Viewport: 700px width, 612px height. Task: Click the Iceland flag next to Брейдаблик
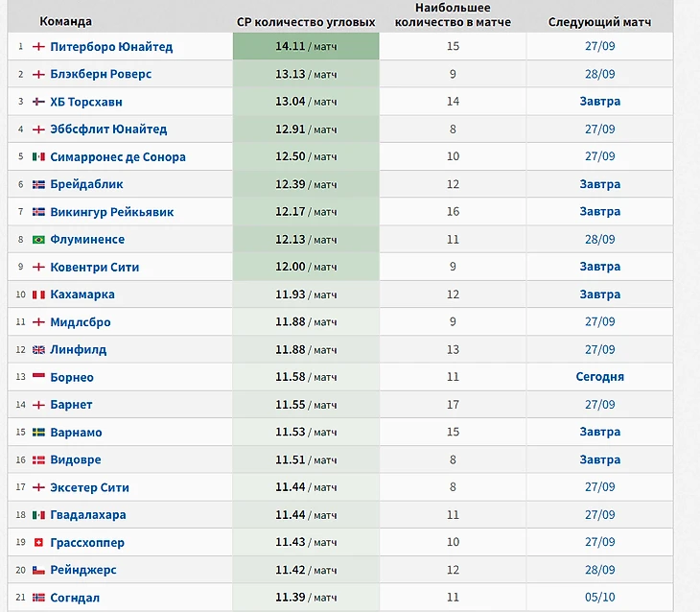(38, 184)
